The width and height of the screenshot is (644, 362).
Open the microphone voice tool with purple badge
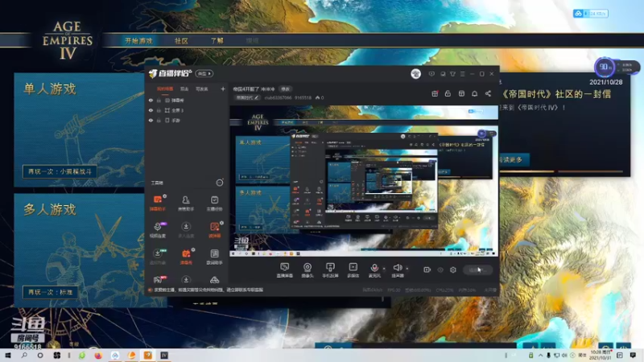point(157,230)
